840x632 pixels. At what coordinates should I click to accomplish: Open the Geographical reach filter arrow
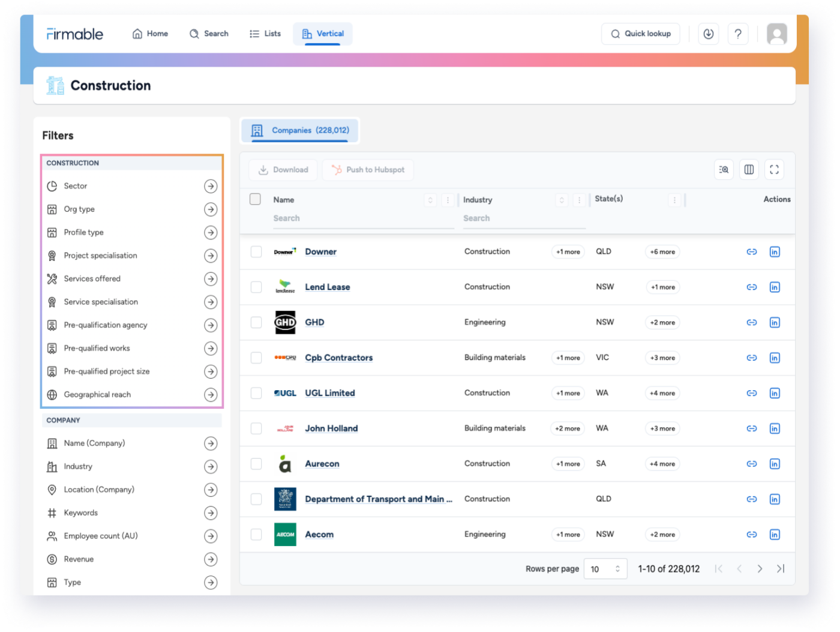[211, 394]
